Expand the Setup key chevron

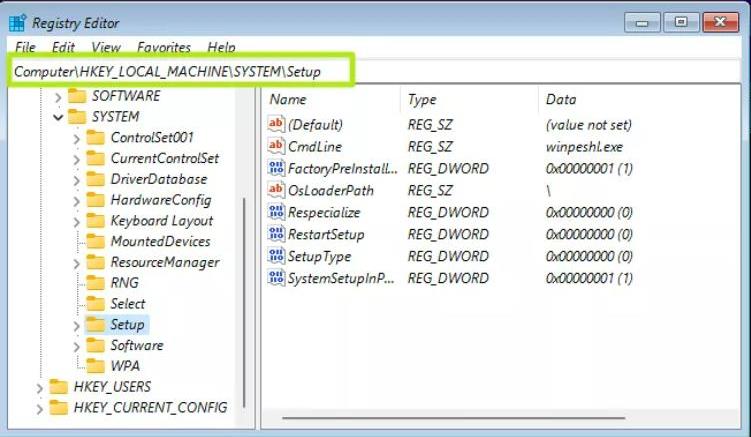(x=77, y=325)
